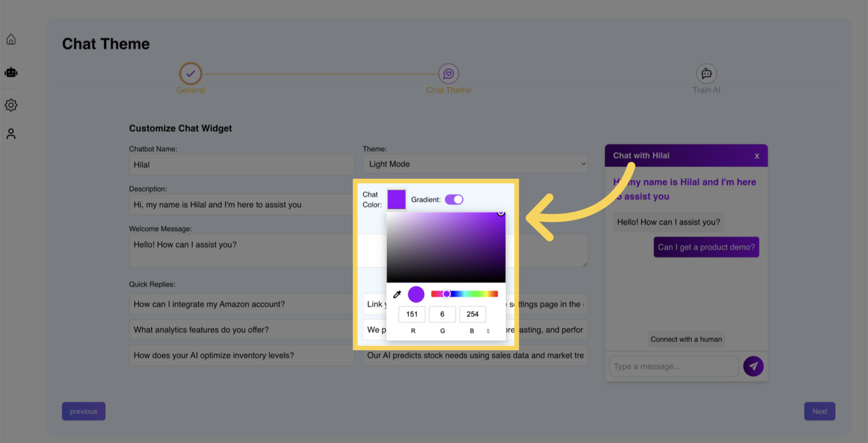This screenshot has width=868, height=443.
Task: Click the Chat Theme step icon
Action: click(448, 73)
